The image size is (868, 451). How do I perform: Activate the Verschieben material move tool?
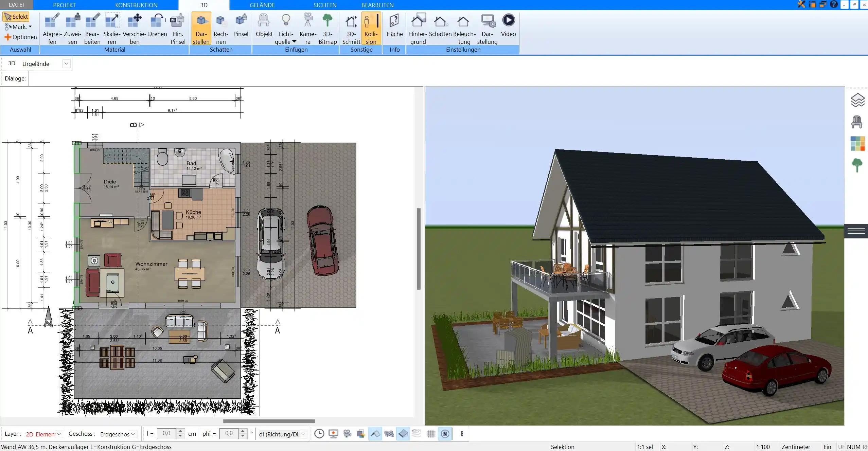point(135,29)
